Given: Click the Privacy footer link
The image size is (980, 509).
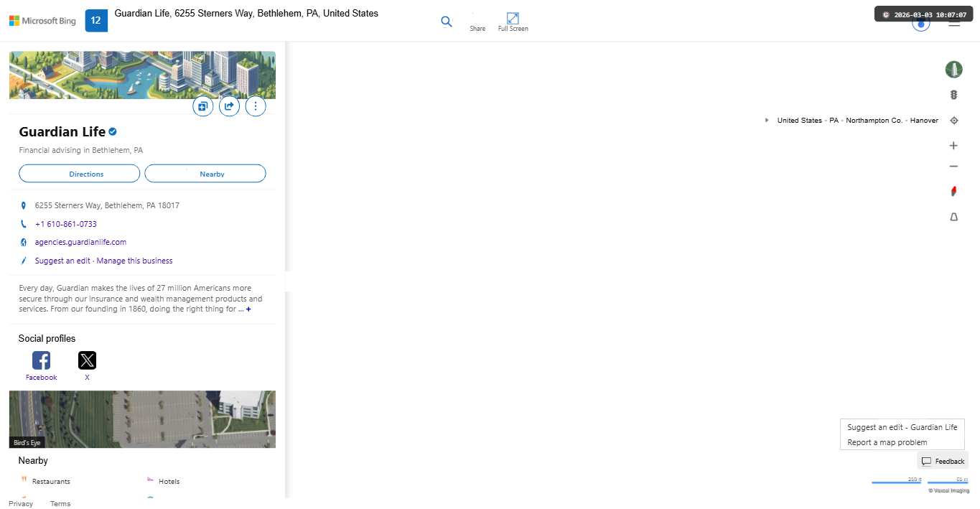Looking at the screenshot, I should point(21,503).
